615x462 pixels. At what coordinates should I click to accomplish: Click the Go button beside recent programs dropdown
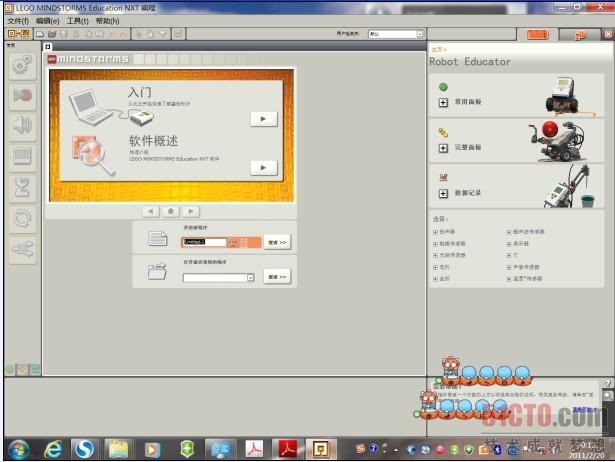[x=277, y=276]
